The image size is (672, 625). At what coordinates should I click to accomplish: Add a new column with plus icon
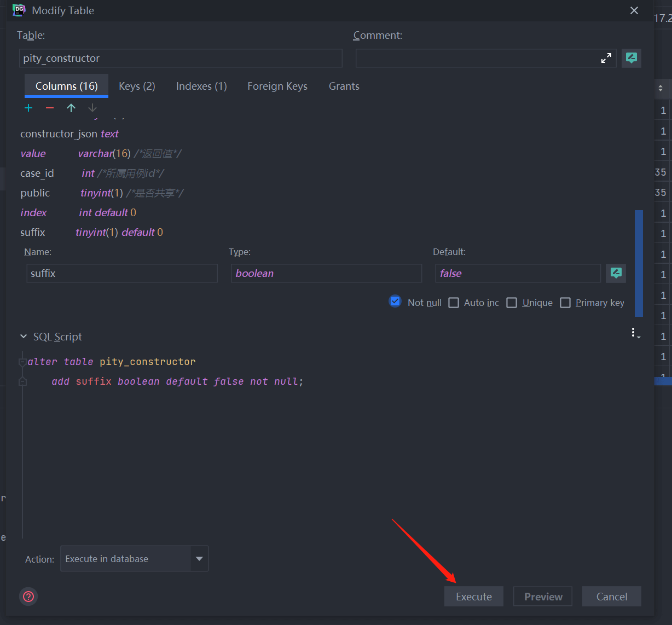pos(28,108)
